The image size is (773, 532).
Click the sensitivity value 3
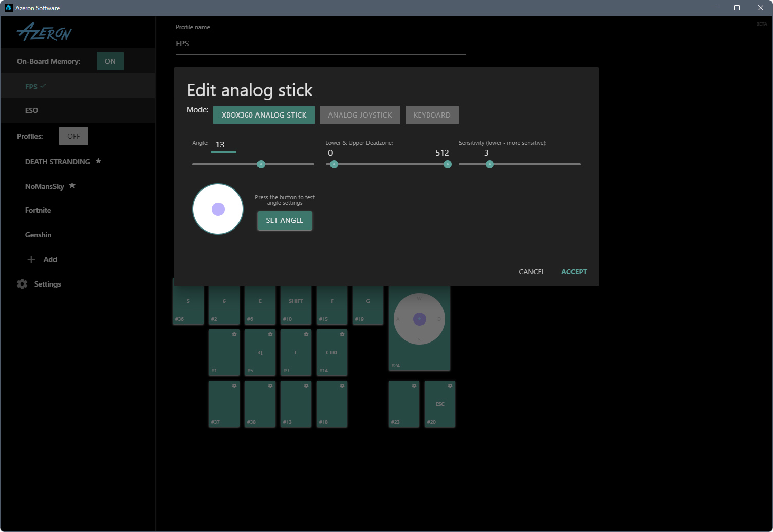(x=486, y=153)
